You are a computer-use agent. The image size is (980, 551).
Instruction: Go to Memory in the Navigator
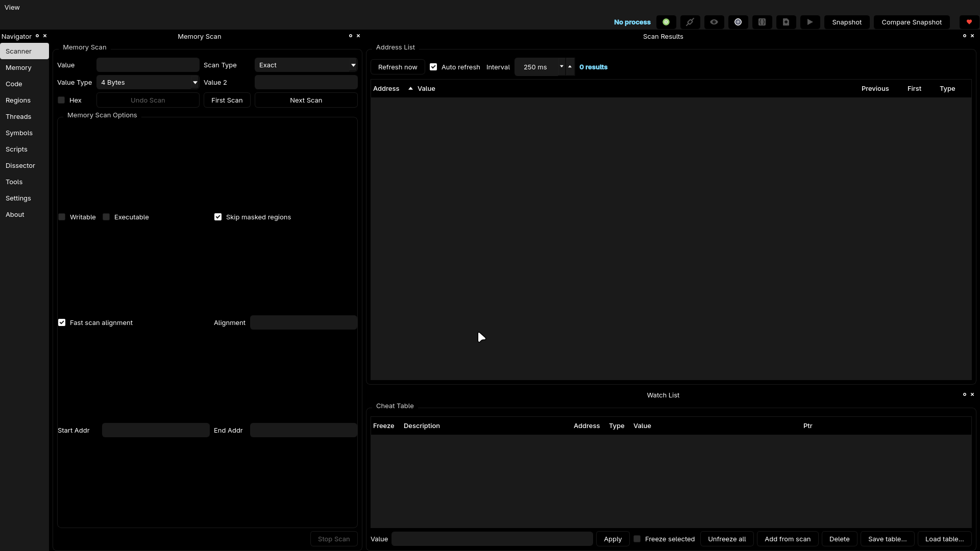click(24, 67)
